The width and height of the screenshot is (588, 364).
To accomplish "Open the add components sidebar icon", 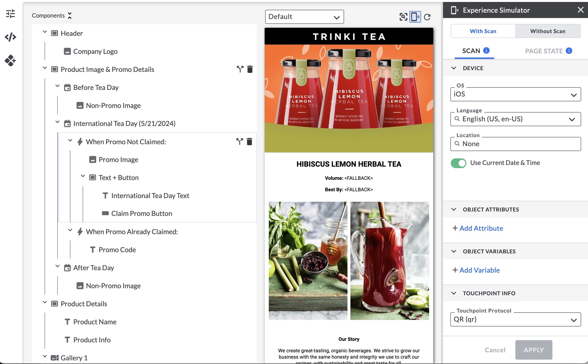I will point(10,60).
